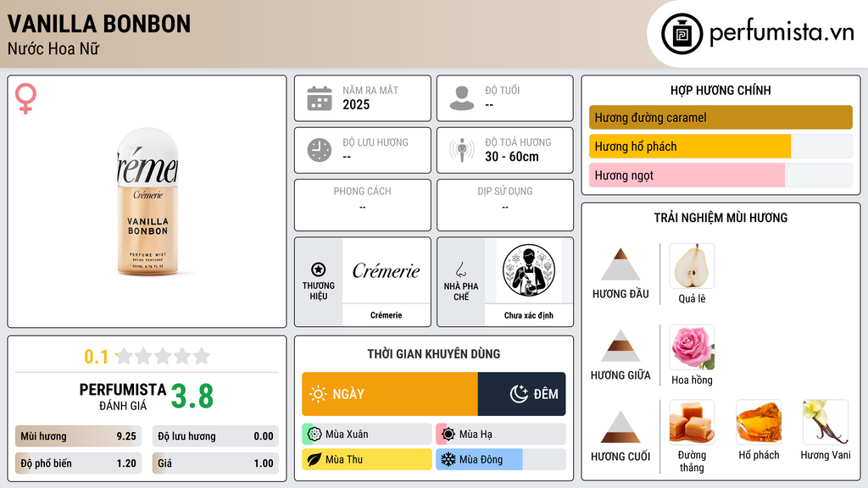
Task: Click the perfumista.vn site name text
Action: [782, 33]
